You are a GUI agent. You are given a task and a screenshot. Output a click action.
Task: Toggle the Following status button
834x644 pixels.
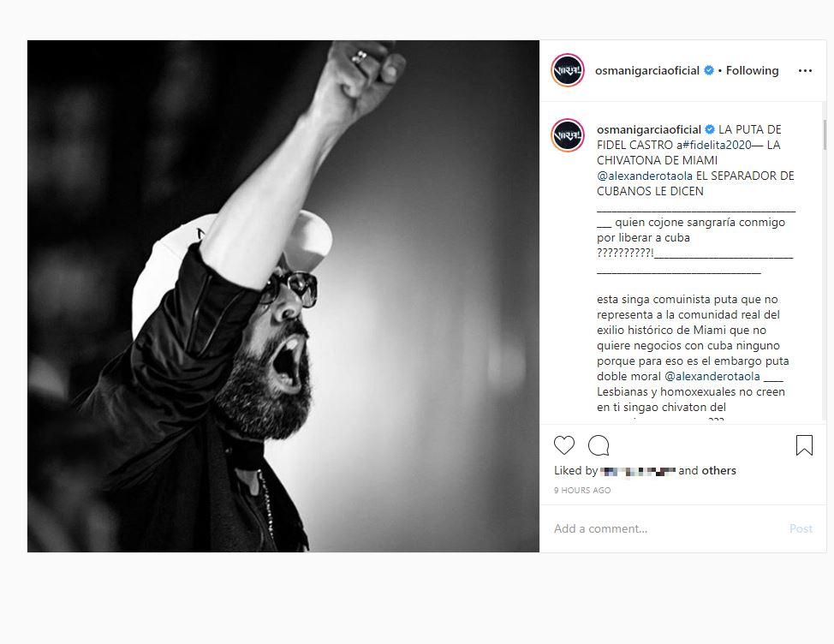pyautogui.click(x=752, y=70)
